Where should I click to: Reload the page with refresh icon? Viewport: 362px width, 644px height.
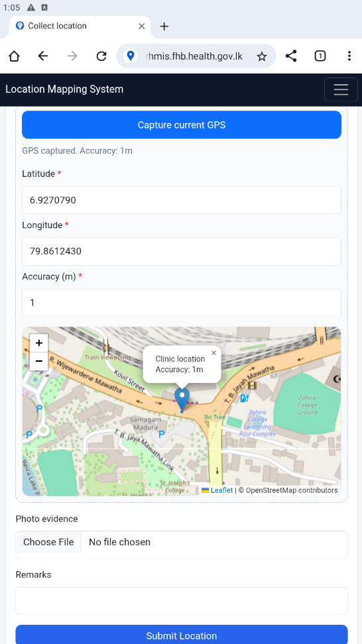(101, 56)
